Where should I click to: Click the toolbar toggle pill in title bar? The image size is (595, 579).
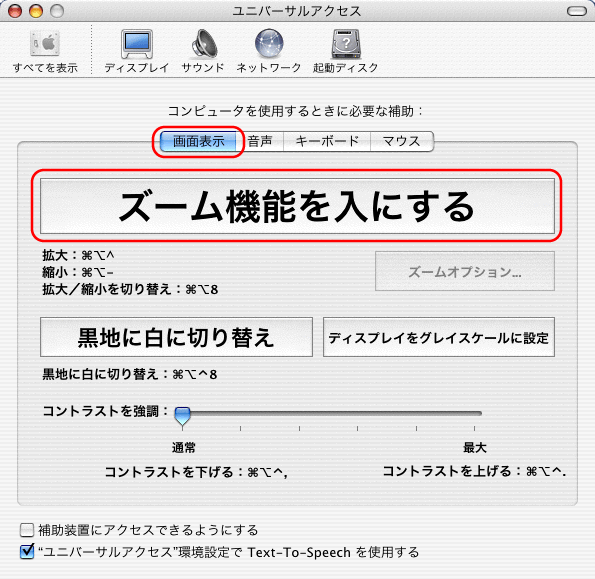click(x=577, y=11)
